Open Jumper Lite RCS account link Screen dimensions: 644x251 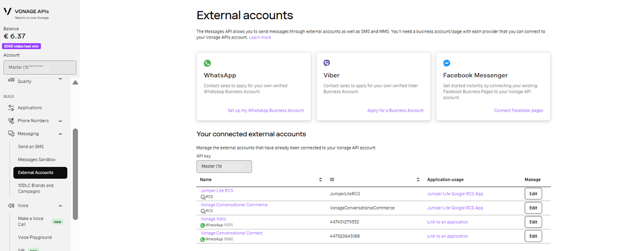(x=217, y=191)
